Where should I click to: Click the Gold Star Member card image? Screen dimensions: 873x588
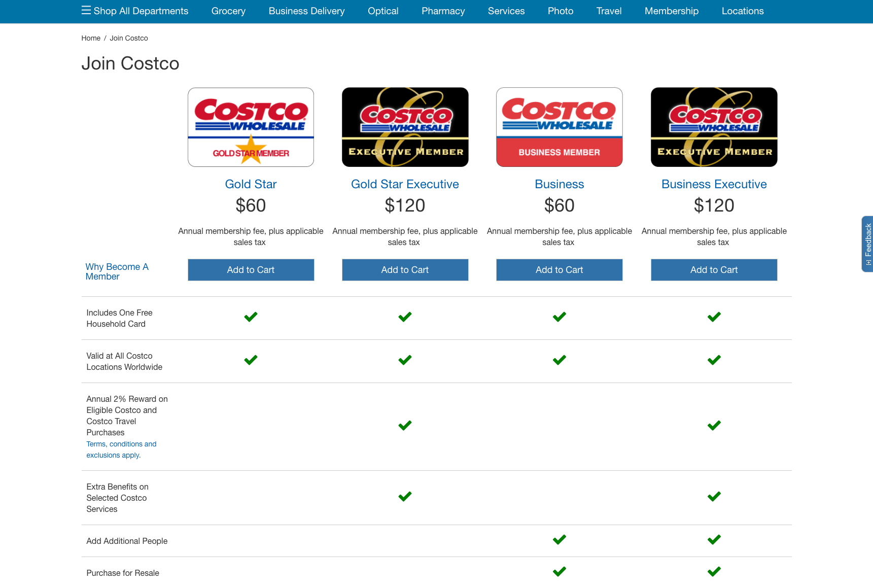251,127
